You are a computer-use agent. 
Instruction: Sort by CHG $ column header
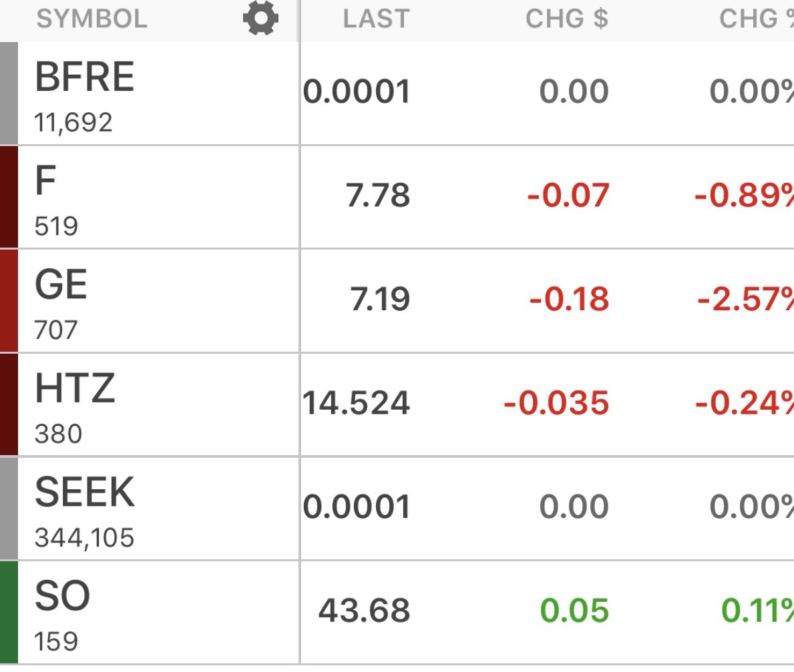tap(566, 19)
